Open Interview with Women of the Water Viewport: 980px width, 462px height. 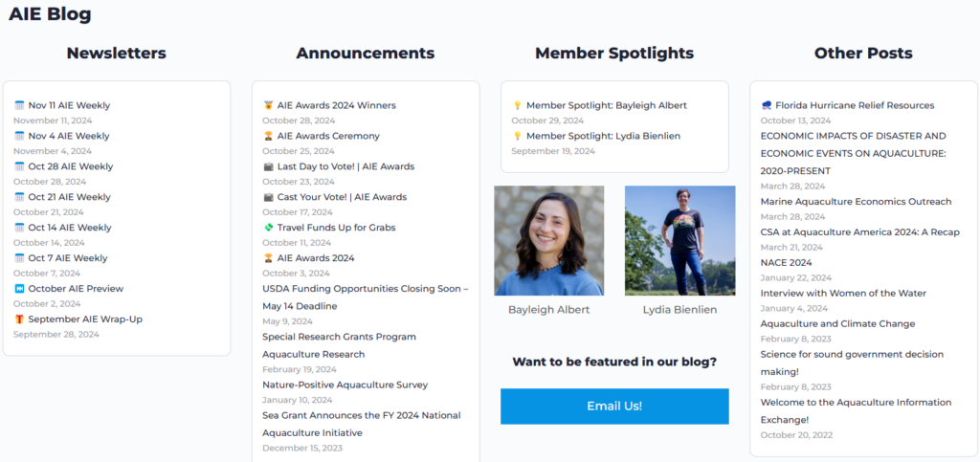tap(843, 293)
